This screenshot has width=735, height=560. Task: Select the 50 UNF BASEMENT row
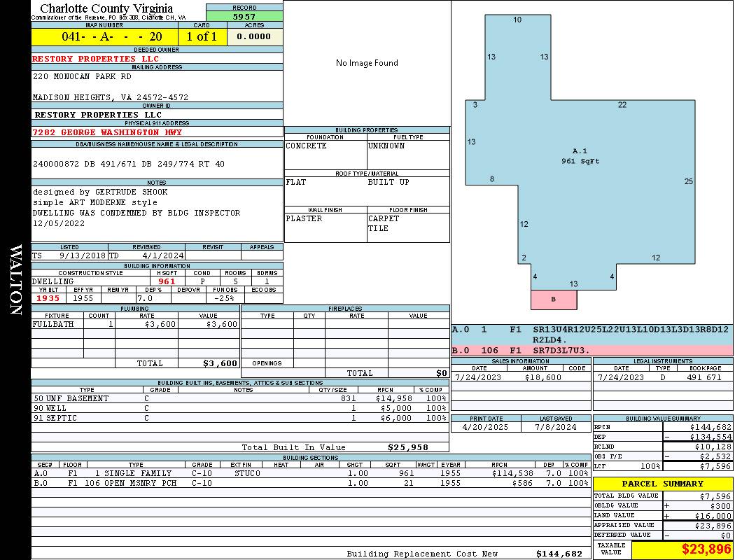point(238,398)
